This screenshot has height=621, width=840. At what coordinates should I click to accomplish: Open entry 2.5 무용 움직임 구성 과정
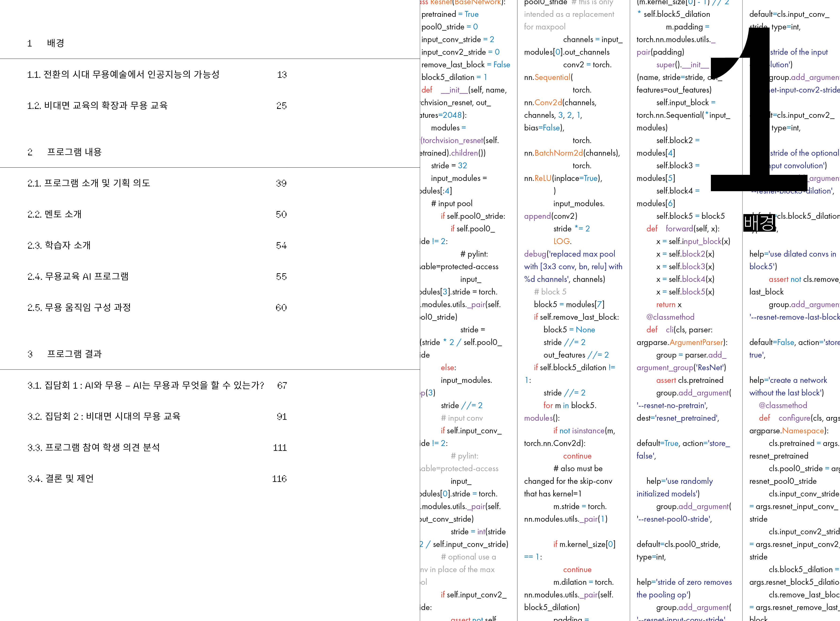79,308
